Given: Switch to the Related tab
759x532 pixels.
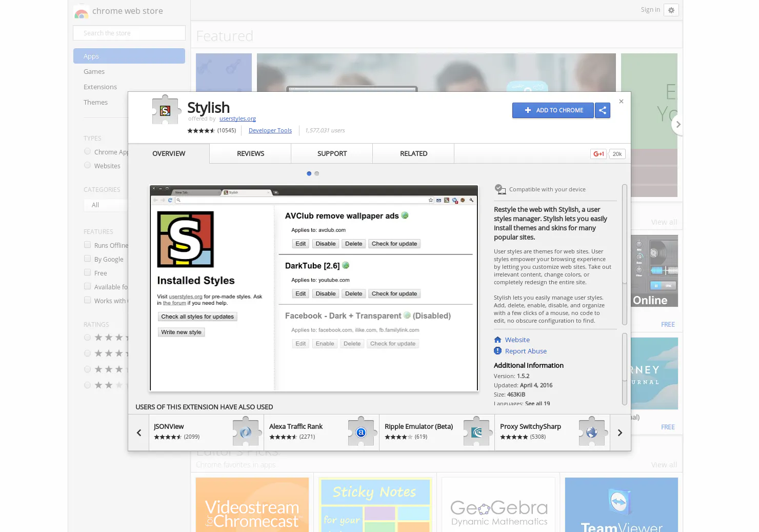Looking at the screenshot, I should [x=413, y=153].
